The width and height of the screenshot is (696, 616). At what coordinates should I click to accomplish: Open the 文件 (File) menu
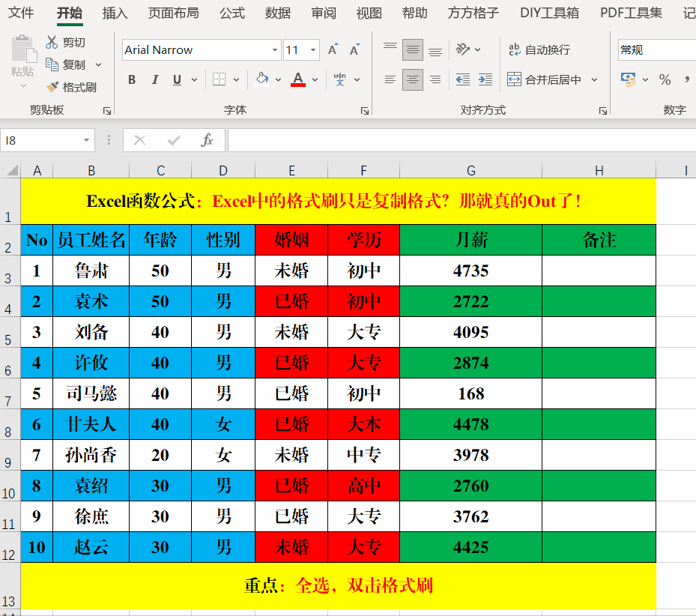pos(21,13)
